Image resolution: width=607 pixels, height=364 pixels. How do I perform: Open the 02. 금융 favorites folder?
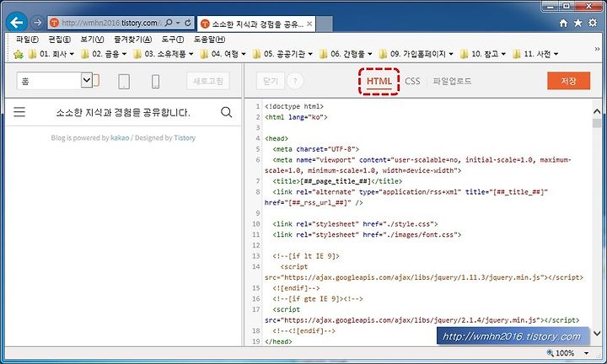(104, 54)
